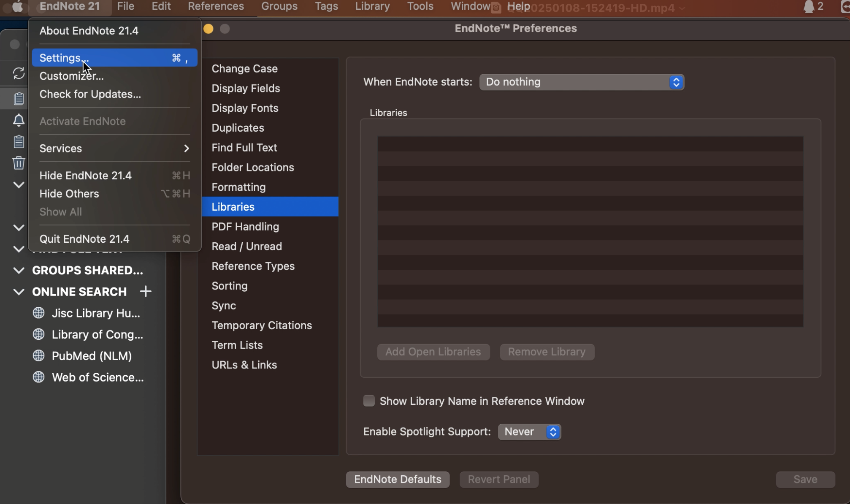
Task: Open the Tags menu
Action: pos(326,6)
